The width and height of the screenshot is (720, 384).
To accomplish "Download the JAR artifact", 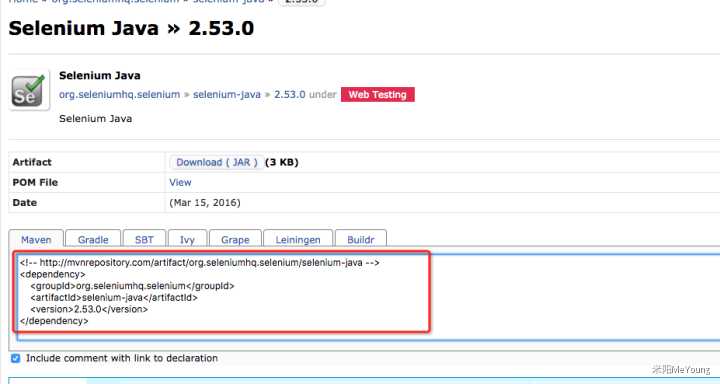I will [217, 162].
